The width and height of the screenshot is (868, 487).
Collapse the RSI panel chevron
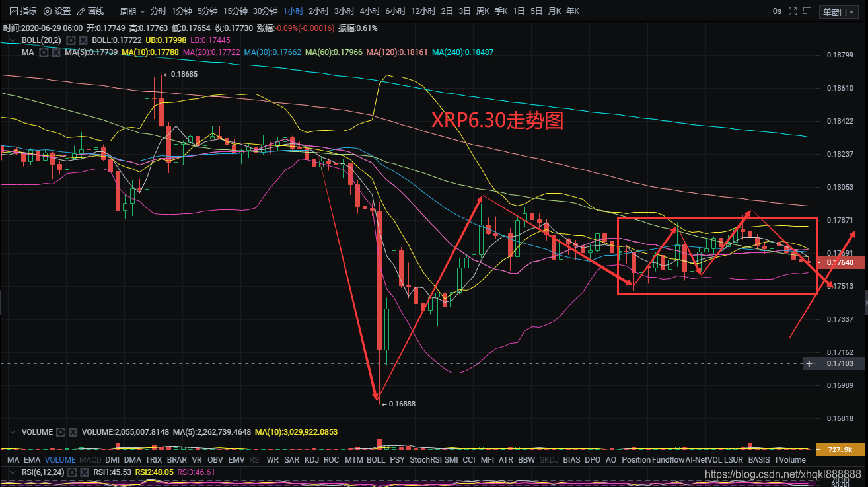point(12,472)
